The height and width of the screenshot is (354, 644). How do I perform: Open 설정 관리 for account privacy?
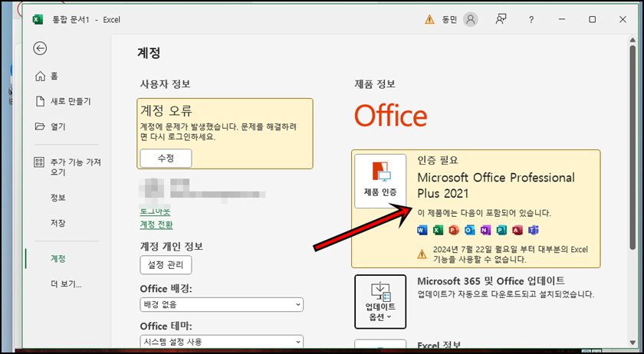tap(166, 265)
